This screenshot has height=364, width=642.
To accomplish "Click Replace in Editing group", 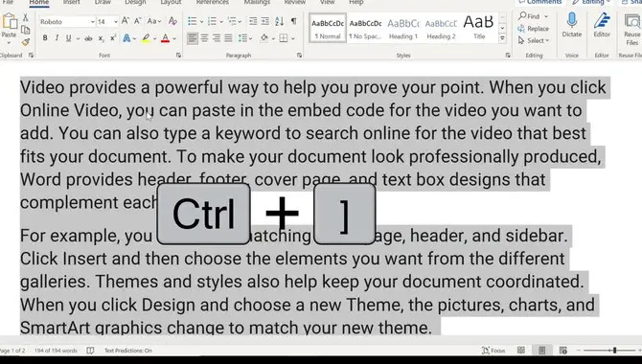I will (x=533, y=29).
